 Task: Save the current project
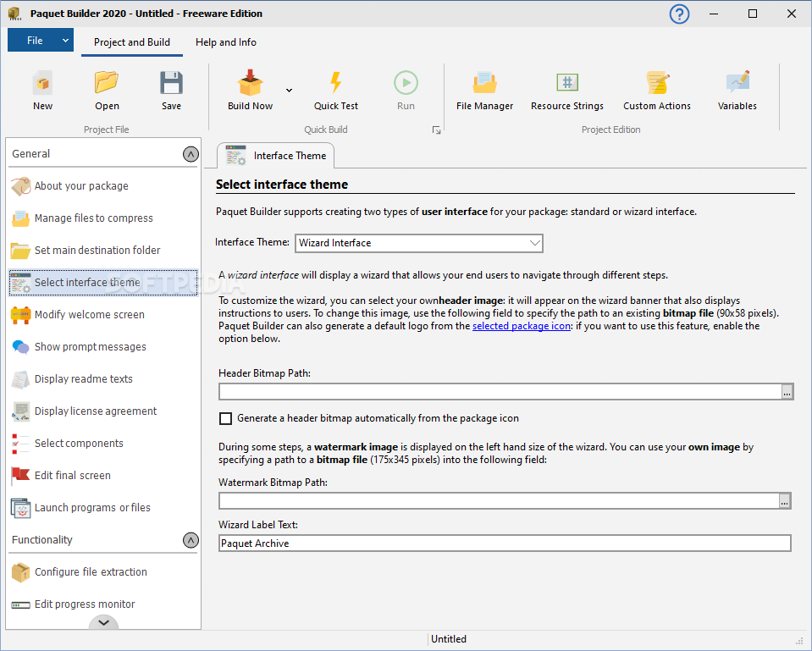coord(171,90)
